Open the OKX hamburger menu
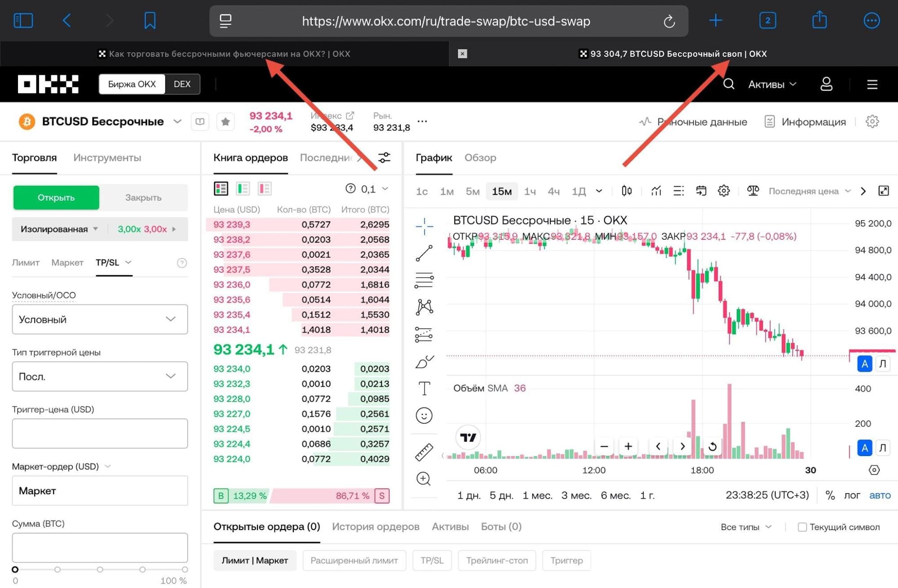898x588 pixels. [872, 84]
